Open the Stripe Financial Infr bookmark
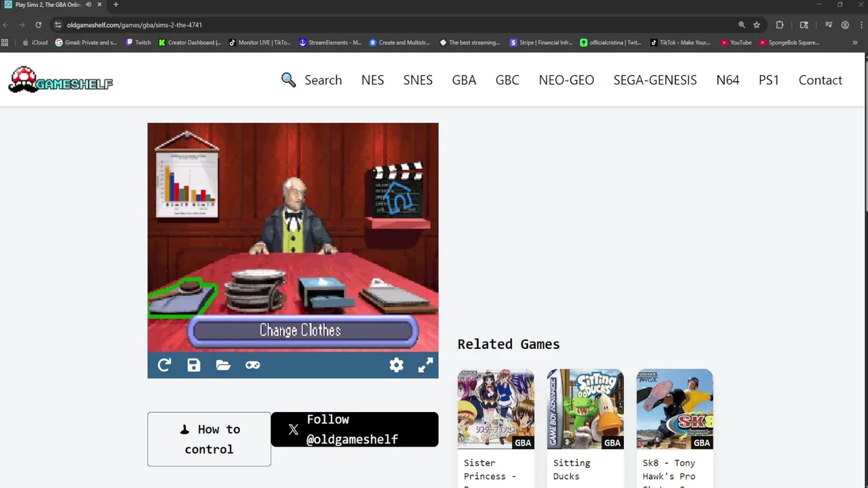The height and width of the screenshot is (488, 868). (x=542, y=43)
